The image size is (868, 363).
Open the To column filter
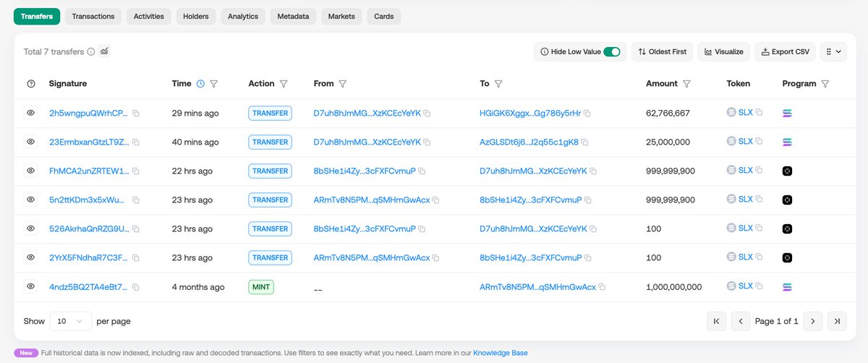point(499,84)
